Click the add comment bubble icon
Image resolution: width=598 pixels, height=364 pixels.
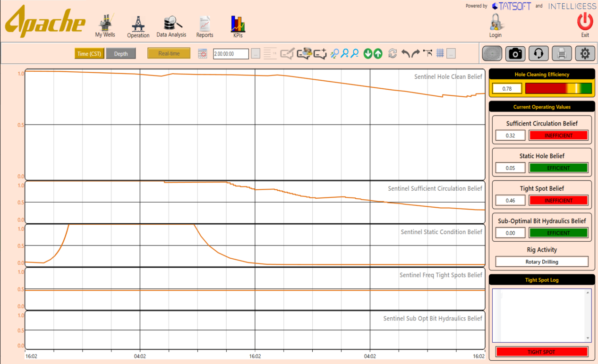pos(320,54)
